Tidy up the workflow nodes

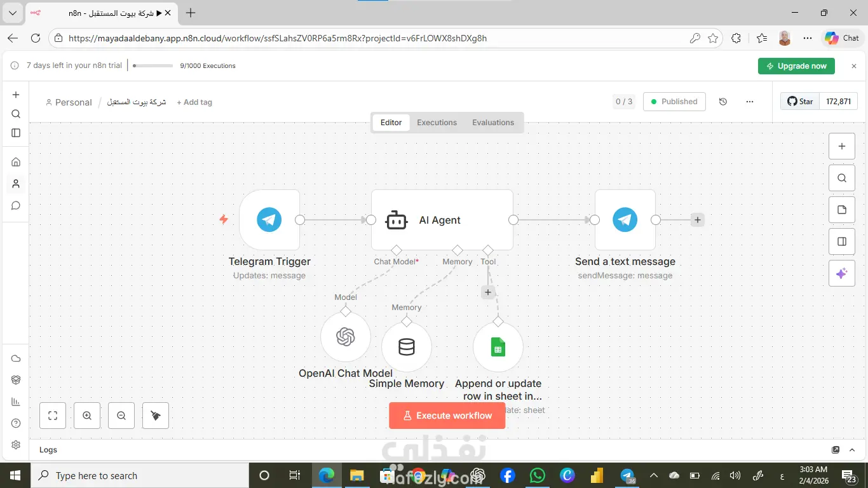tap(156, 416)
